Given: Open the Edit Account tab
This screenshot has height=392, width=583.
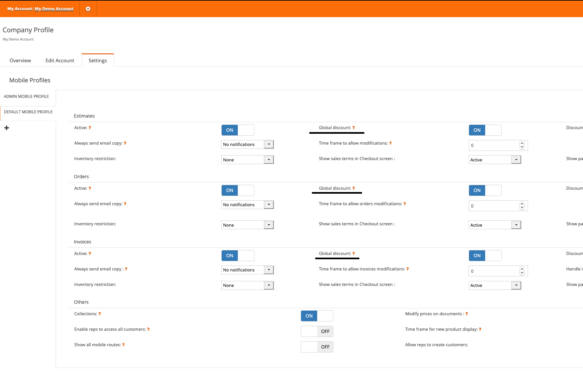Looking at the screenshot, I should point(60,61).
